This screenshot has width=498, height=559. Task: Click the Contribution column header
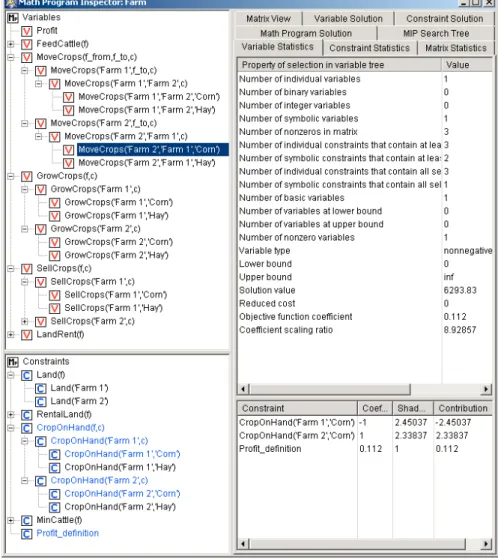[463, 408]
